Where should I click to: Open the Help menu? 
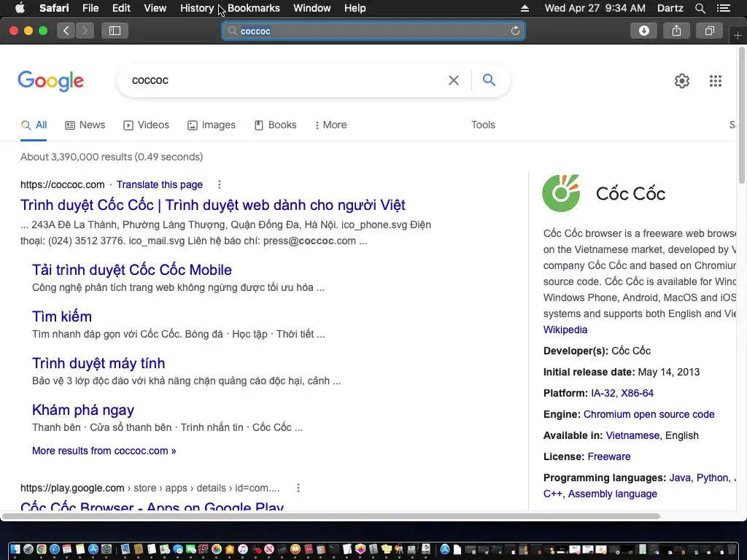pyautogui.click(x=355, y=8)
